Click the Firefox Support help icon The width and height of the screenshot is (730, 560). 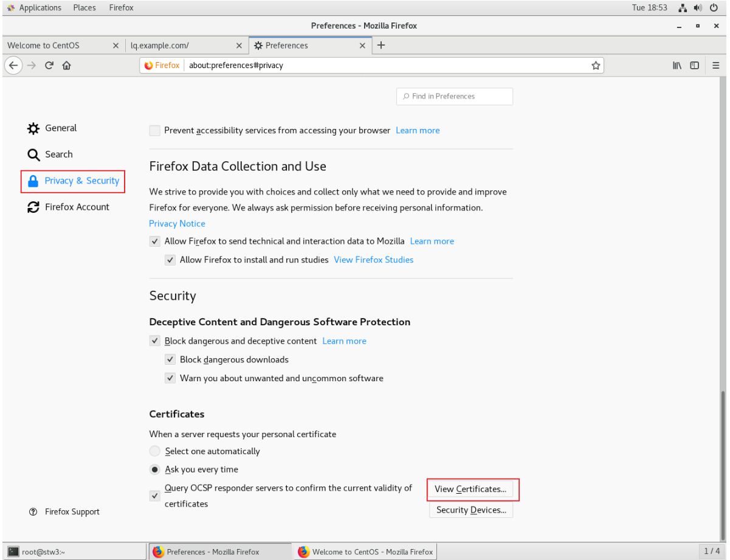point(33,512)
